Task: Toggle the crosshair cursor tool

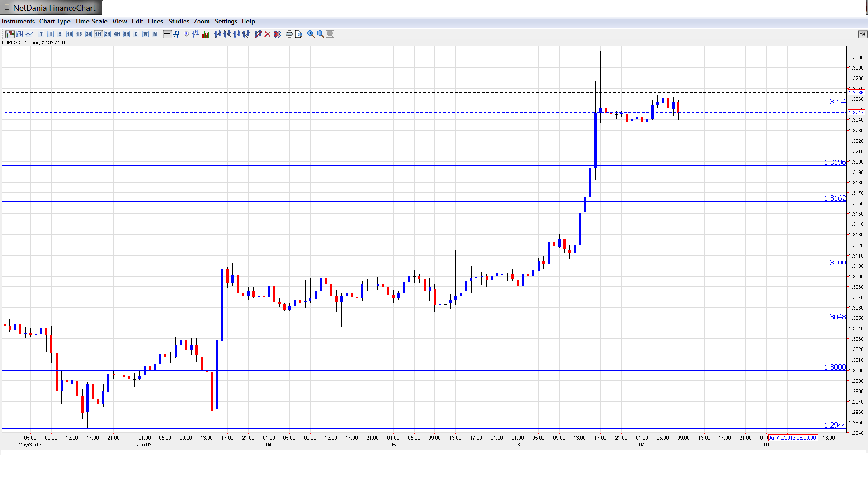Action: click(x=167, y=34)
